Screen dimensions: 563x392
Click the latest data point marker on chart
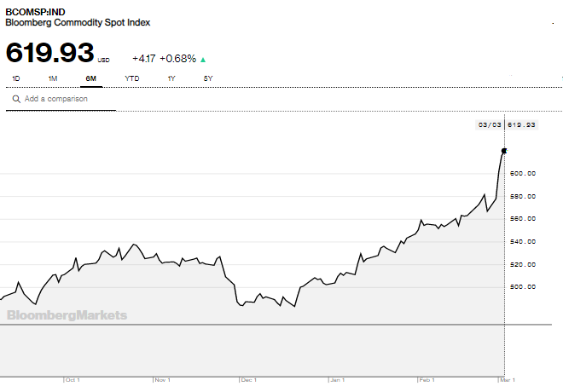tap(504, 151)
